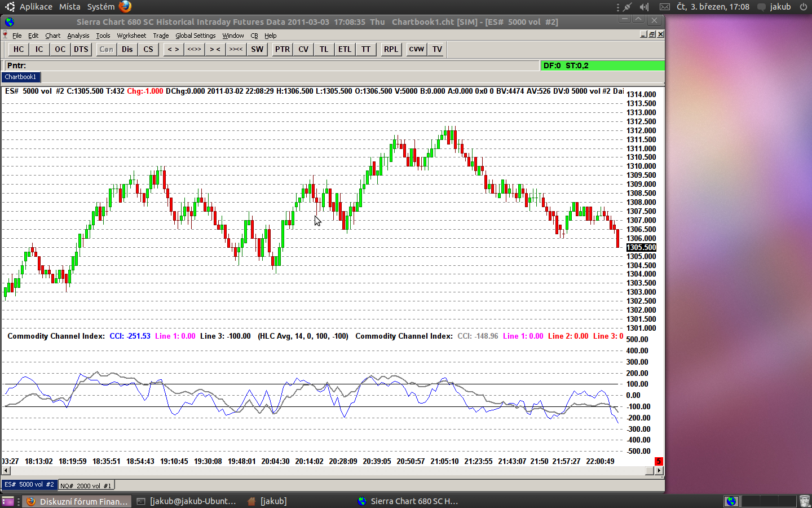Click the CS toolbar button
812x508 pixels.
point(148,49)
